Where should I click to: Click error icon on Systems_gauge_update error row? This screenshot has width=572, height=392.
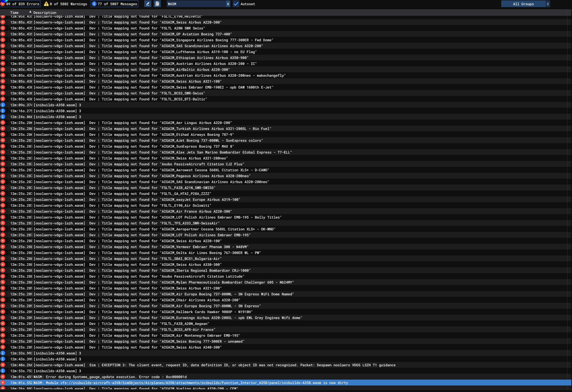point(3,377)
